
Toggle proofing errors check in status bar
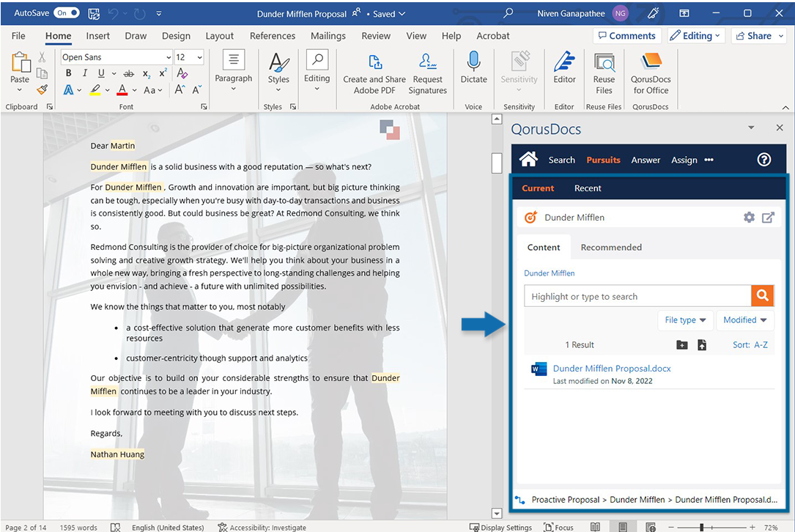(116, 528)
